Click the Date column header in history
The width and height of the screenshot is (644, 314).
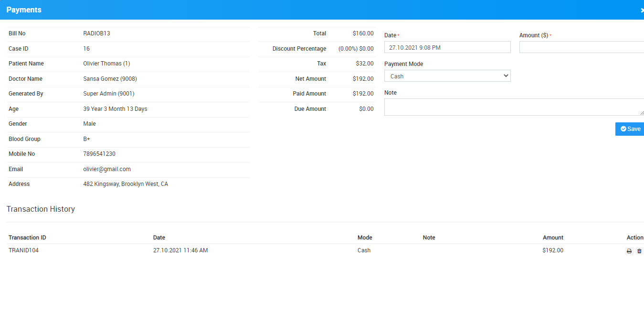tap(159, 238)
